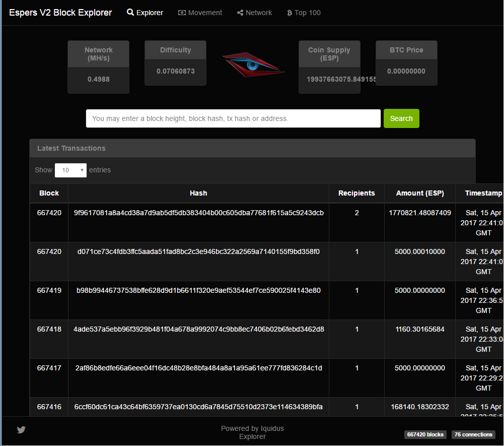Open the transaction hash starting with 2af86b8edfe6
The image size is (504, 446).
[199, 368]
